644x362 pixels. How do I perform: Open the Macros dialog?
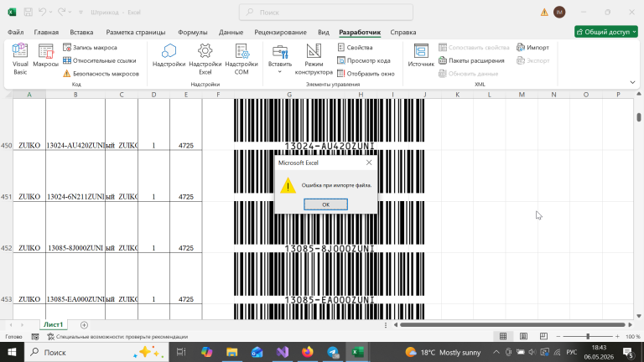click(x=45, y=56)
